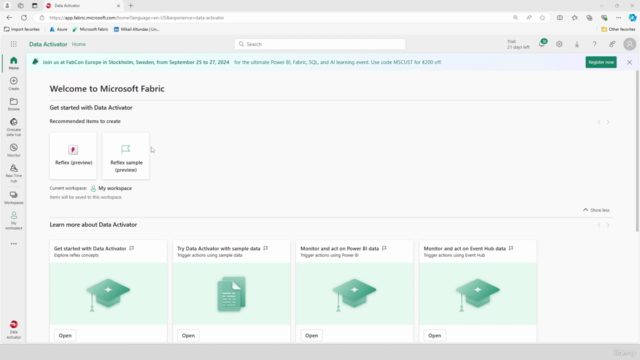This screenshot has width=640, height=360.
Task: Open the Get started with Data Activator tutorial
Action: (65, 336)
